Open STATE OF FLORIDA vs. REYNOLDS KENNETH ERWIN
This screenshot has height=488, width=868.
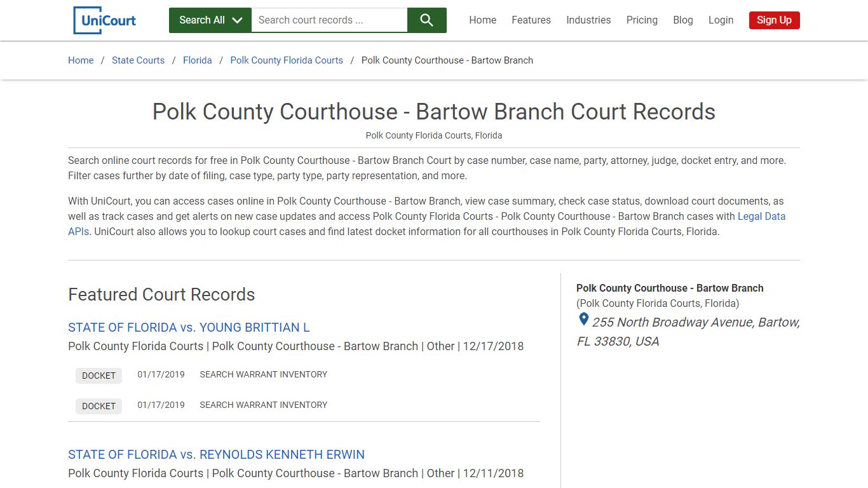[216, 455]
